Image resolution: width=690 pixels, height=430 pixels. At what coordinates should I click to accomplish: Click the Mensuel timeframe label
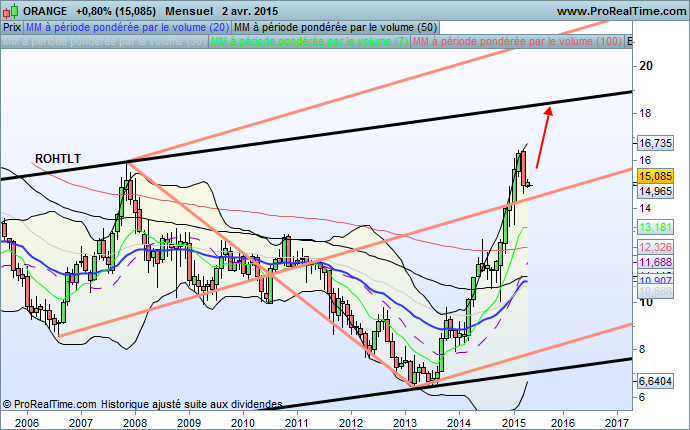[189, 11]
